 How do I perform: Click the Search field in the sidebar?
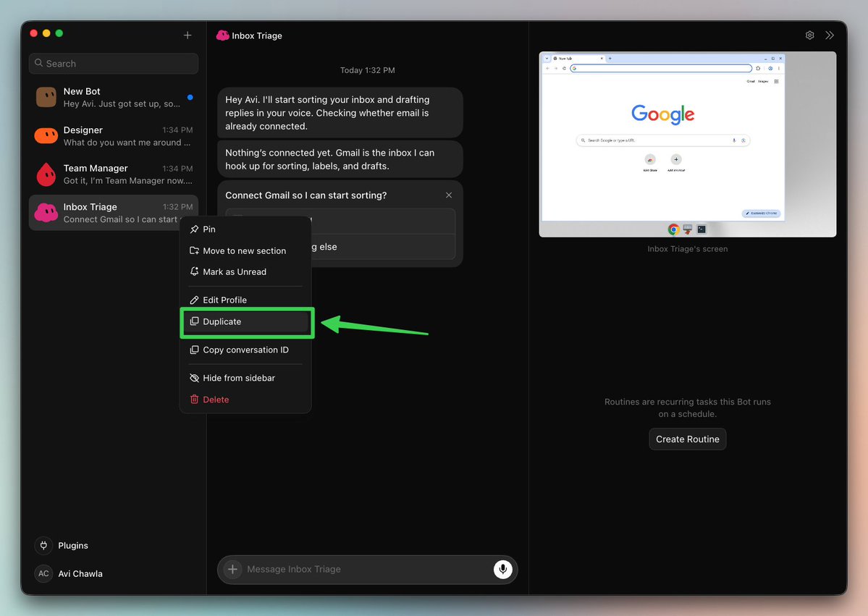pos(114,64)
